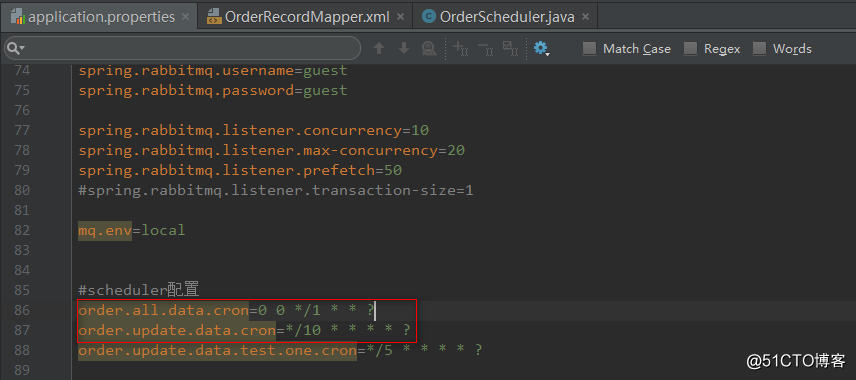Click the commented transaction-size line
The width and height of the screenshot is (856, 380).
click(x=276, y=190)
